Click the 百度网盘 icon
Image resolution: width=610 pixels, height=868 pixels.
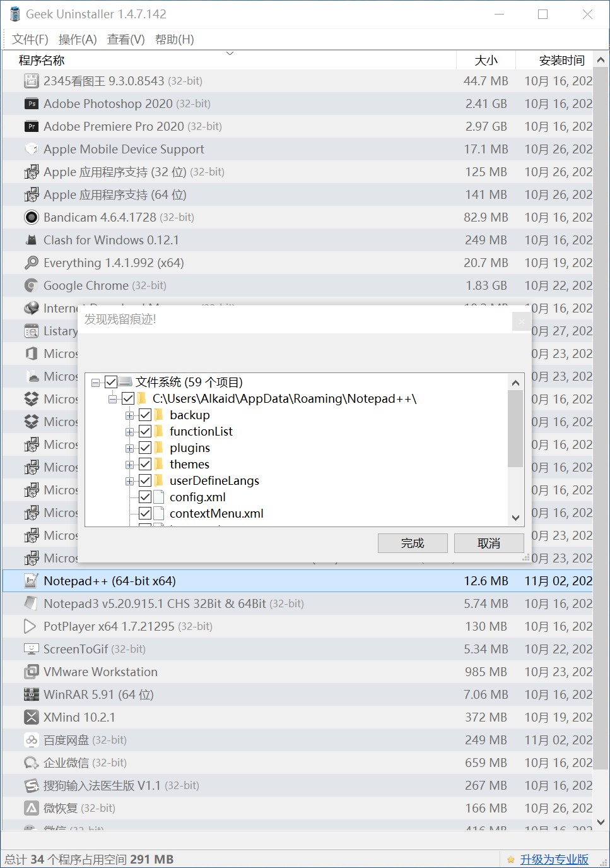tap(32, 740)
